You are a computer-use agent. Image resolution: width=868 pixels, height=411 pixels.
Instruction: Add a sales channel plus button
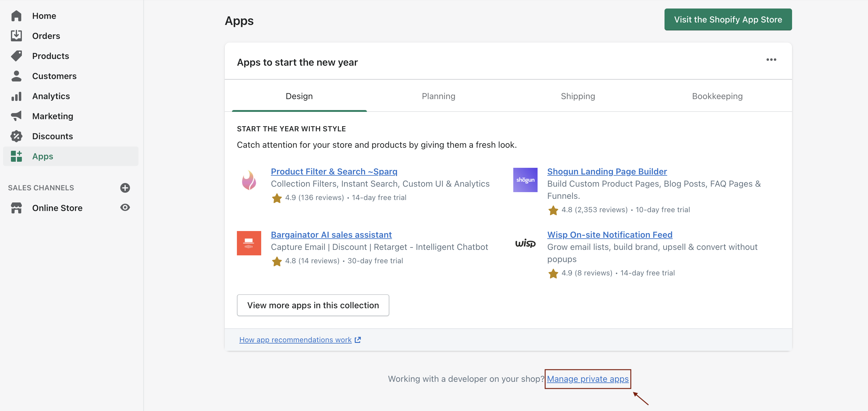click(x=125, y=188)
